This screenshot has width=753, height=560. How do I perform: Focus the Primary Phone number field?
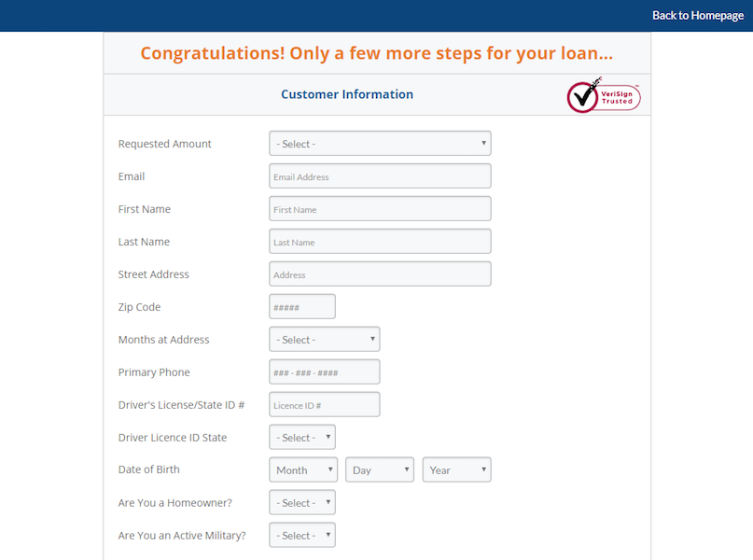324,372
